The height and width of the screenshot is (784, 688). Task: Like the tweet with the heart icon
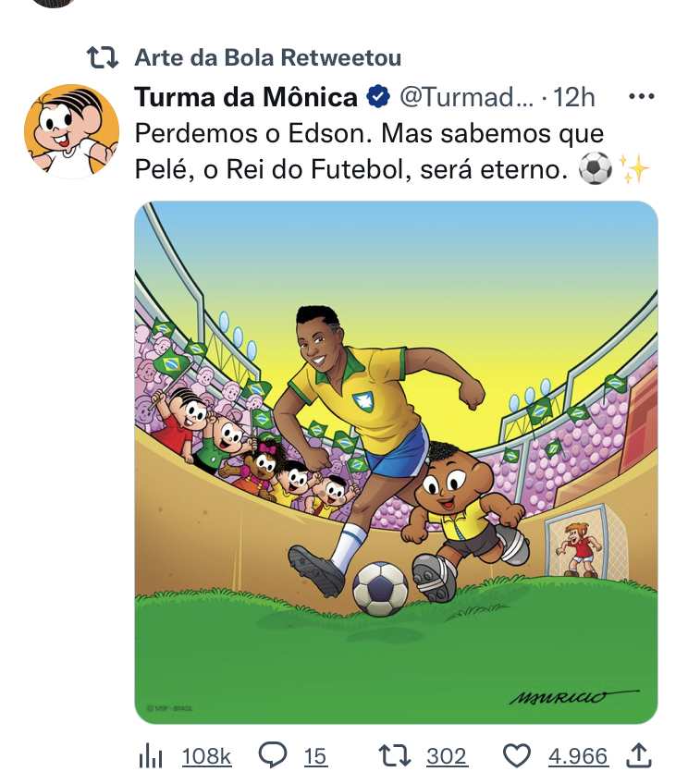coord(516,757)
